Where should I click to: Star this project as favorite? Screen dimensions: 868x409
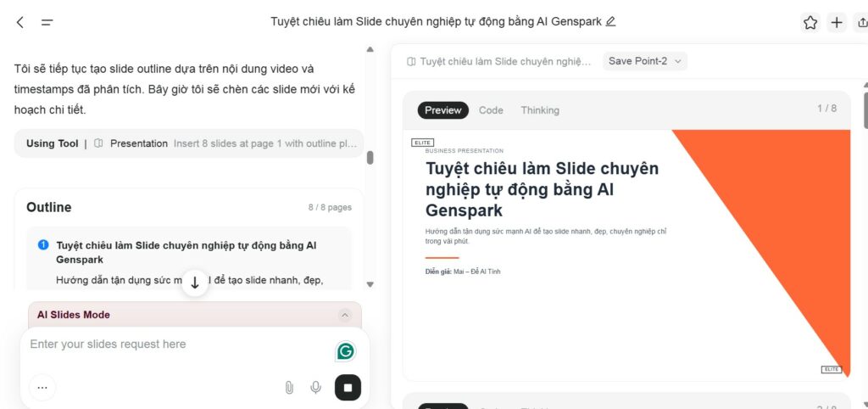click(x=810, y=22)
